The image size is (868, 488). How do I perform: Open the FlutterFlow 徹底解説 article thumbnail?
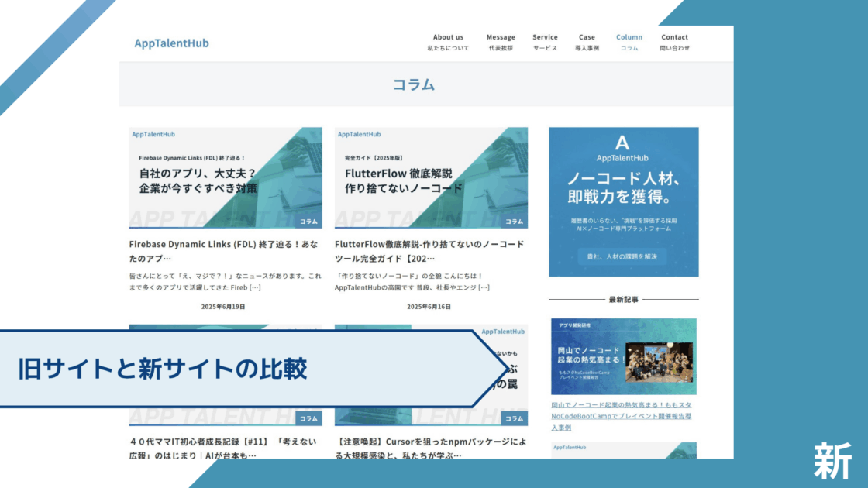pyautogui.click(x=431, y=177)
